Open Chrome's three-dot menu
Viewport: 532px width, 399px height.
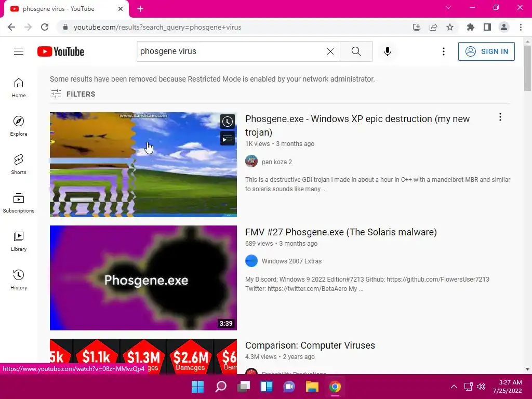click(521, 27)
